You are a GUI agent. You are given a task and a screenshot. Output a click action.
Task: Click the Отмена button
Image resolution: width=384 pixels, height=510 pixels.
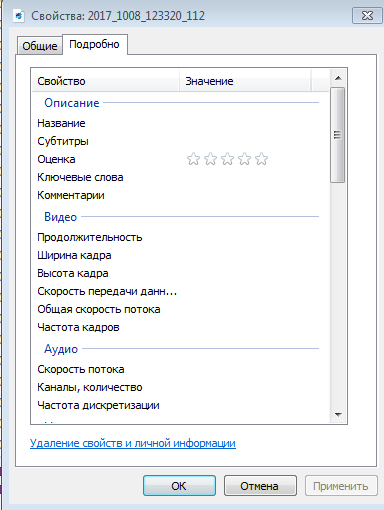[260, 486]
